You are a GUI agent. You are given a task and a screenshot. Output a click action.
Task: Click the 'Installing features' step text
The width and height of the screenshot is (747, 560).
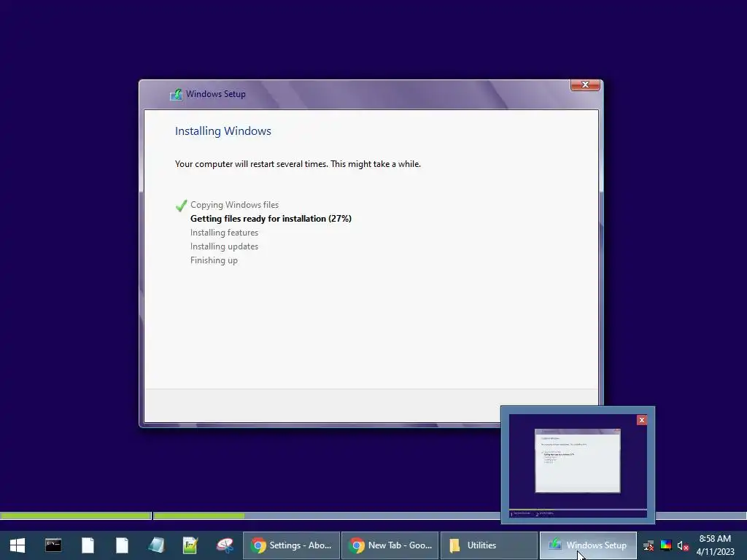(x=224, y=233)
